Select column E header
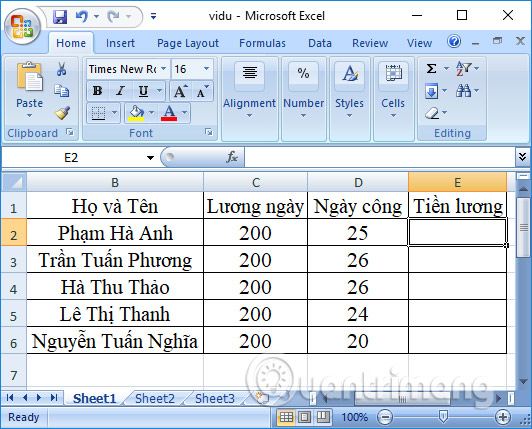The image size is (532, 429). point(457,182)
